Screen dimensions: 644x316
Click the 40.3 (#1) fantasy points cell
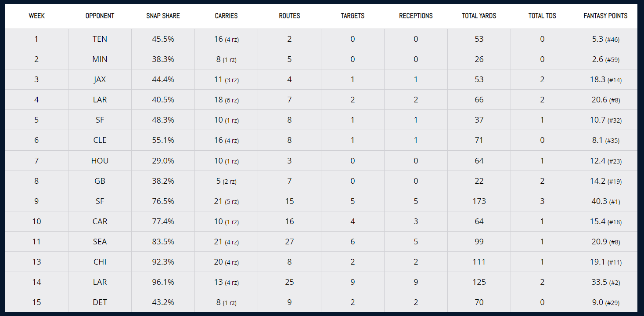[x=605, y=201]
